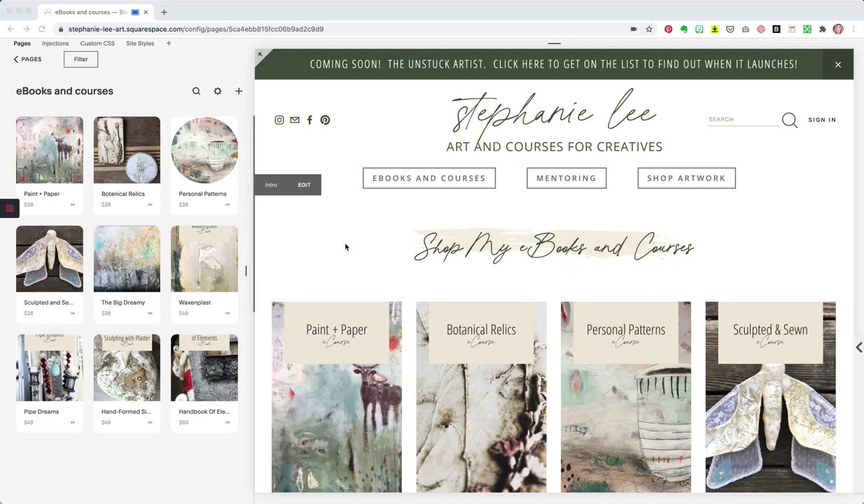
Task: Open a new browser tab
Action: [164, 12]
